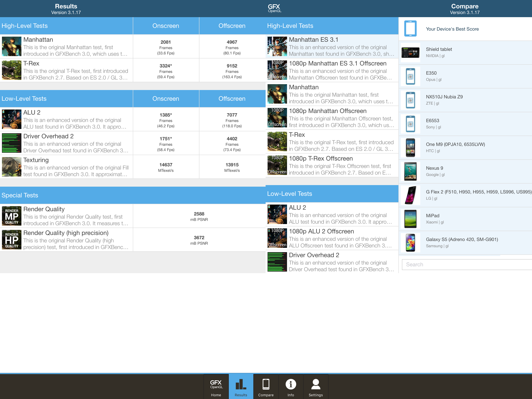The width and height of the screenshot is (532, 399).
Task: Click ALU 2 offscreen score 7077 Frames
Action: coord(232,120)
